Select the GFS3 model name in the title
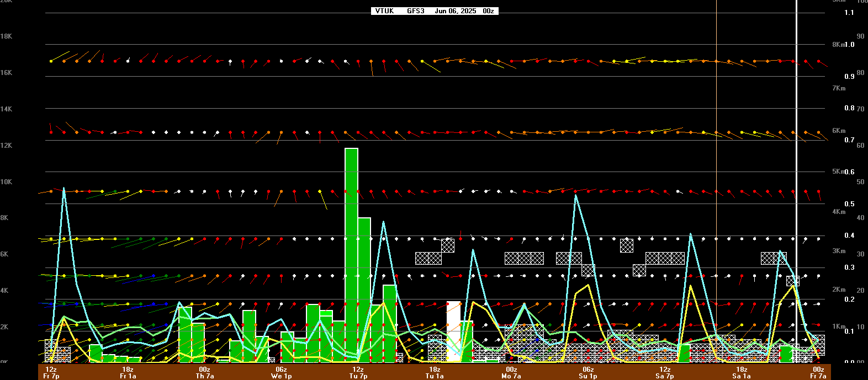This screenshot has width=868, height=380. click(x=416, y=11)
